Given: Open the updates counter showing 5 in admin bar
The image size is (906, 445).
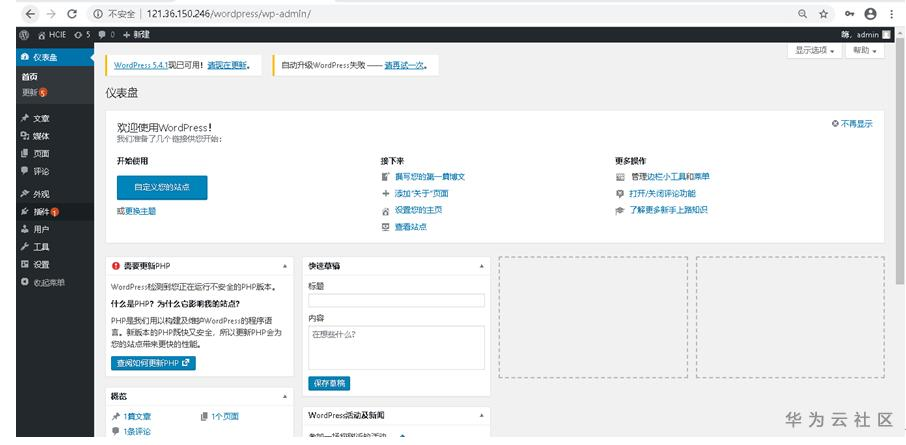Looking at the screenshot, I should 83,35.
